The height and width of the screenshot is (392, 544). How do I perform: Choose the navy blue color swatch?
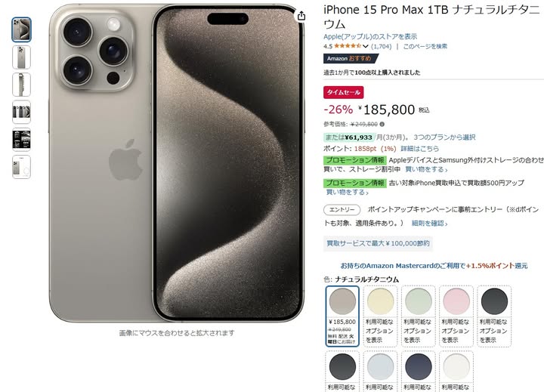coord(419,372)
